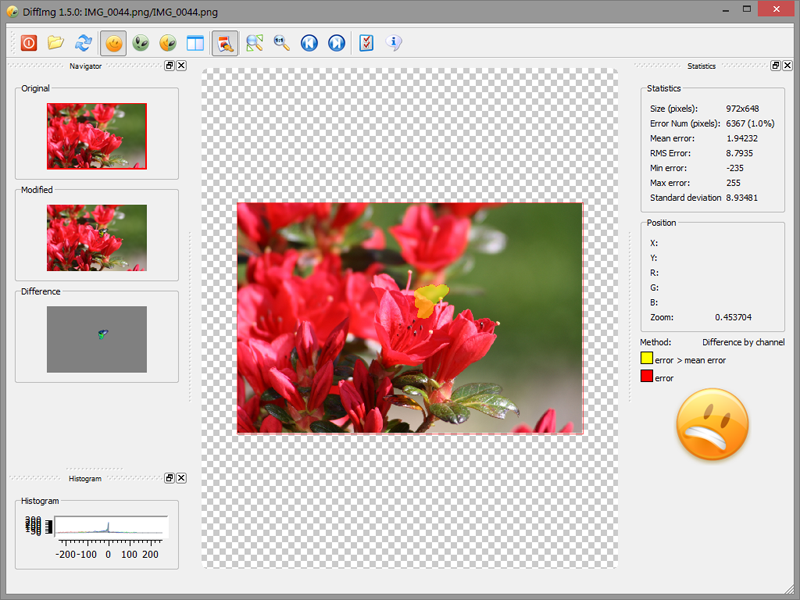
Task: Toggle original image view smiley button
Action: coord(114,43)
